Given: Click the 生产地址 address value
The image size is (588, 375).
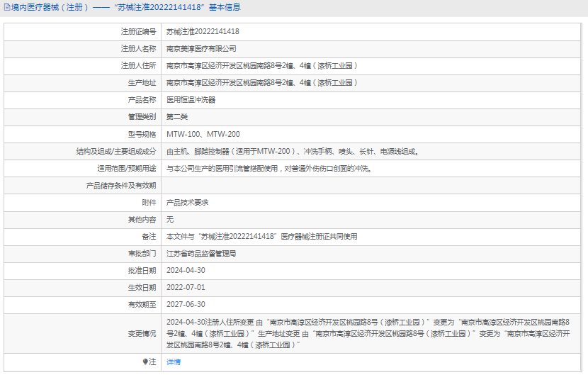Looking at the screenshot, I should pos(261,83).
